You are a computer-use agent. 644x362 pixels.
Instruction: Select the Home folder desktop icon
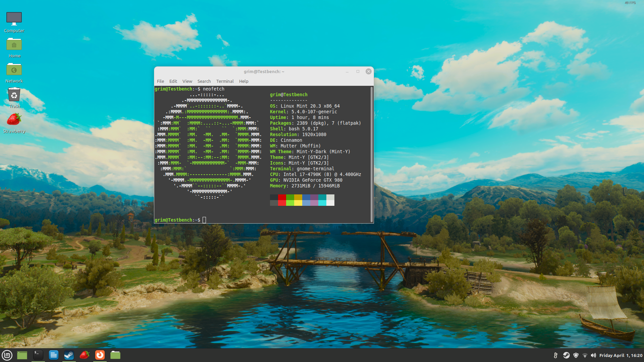[x=14, y=48]
